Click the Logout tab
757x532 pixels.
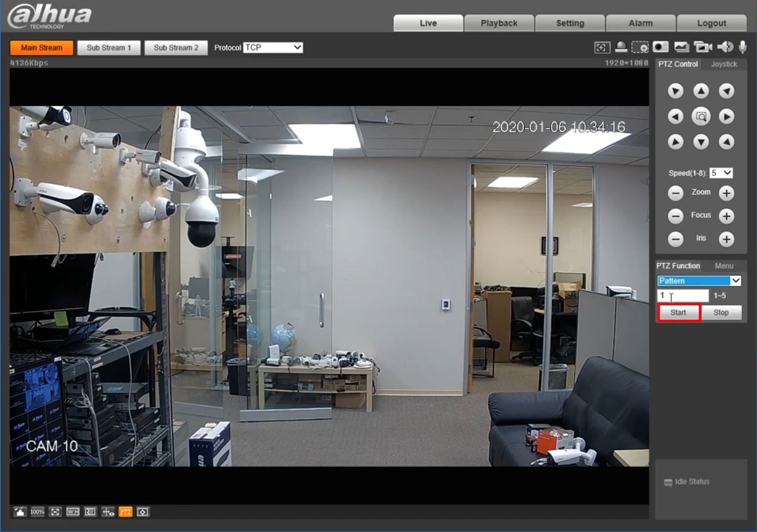(x=711, y=23)
